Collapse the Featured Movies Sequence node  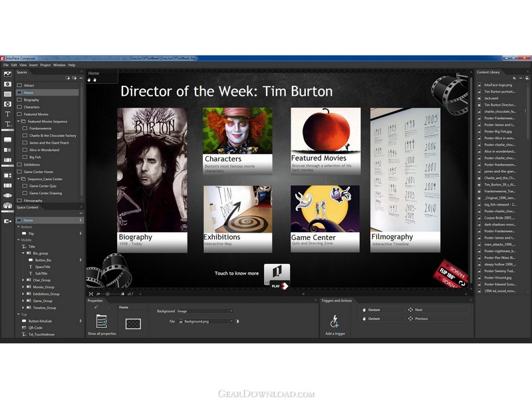click(19, 121)
